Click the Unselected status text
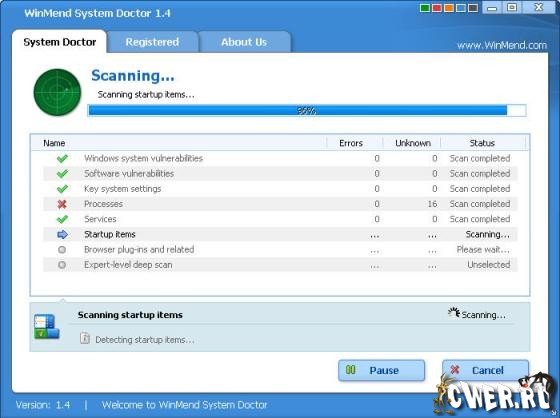Viewport: 560px width, 418px height. [x=489, y=265]
